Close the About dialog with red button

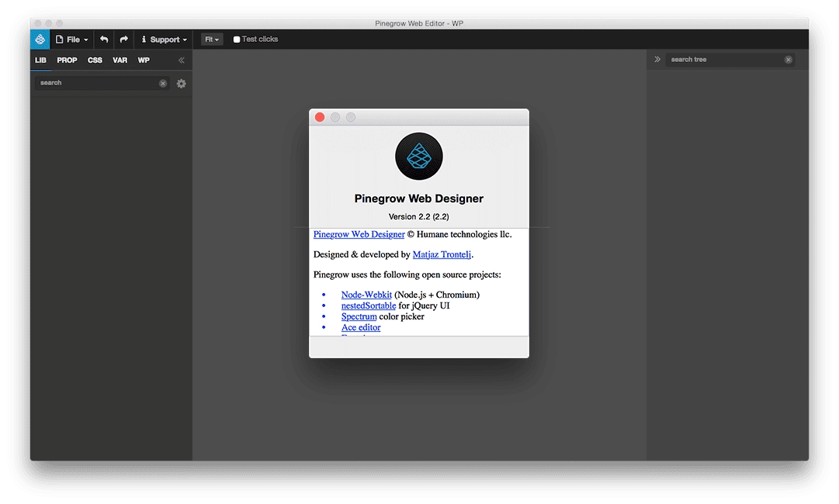(x=320, y=117)
